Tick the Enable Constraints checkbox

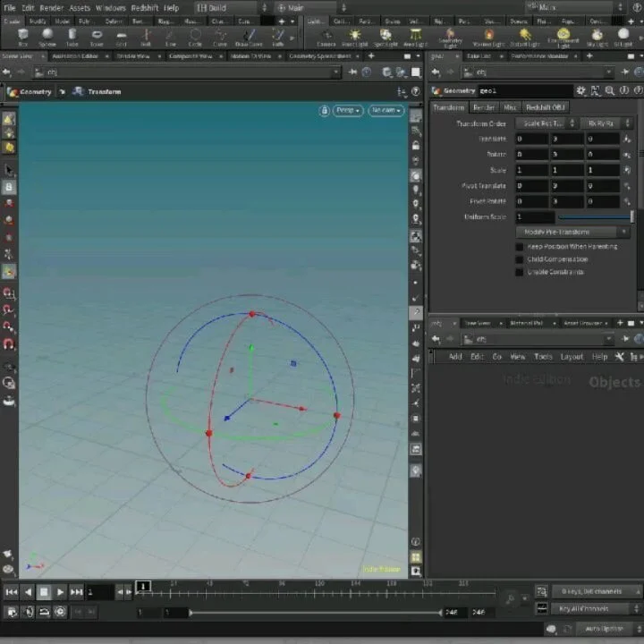pyautogui.click(x=520, y=272)
